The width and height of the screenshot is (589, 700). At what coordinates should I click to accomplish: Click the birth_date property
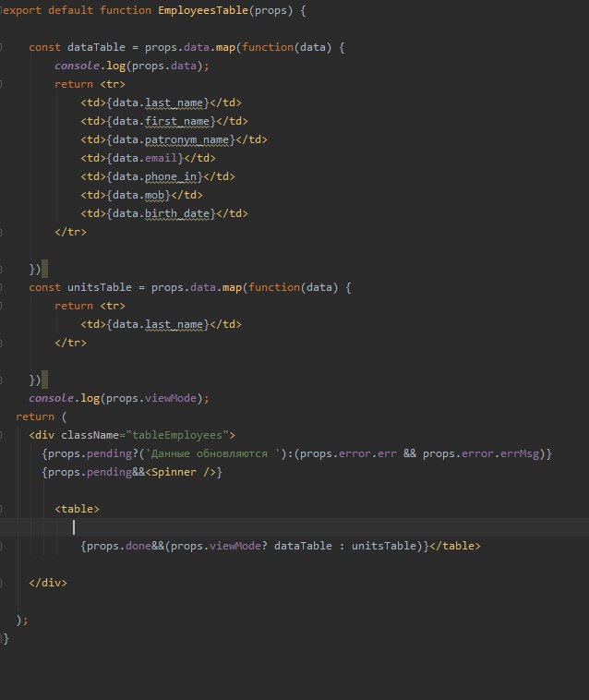coord(177,213)
